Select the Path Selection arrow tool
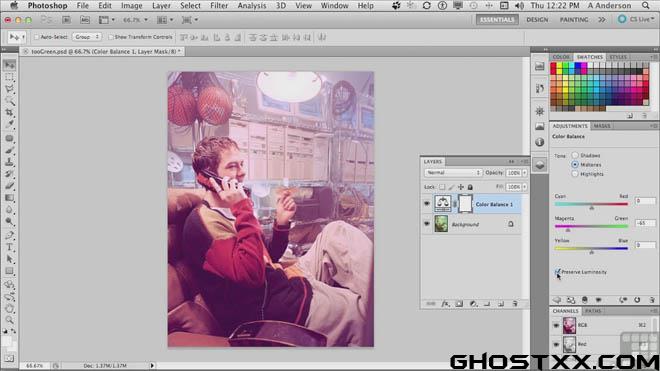The image size is (660, 371). [x=10, y=259]
